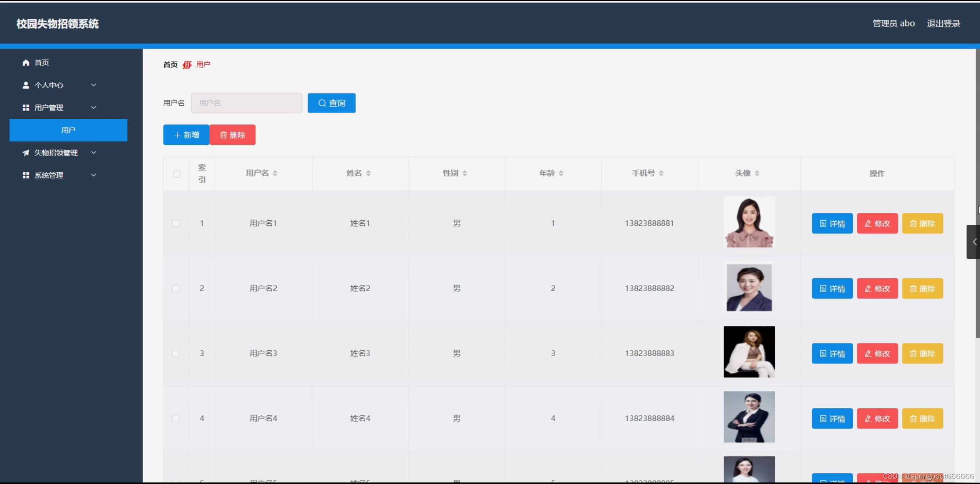Viewport: 980px width, 484px height.
Task: Expand the 个人中心 menu chevron
Action: tap(93, 85)
